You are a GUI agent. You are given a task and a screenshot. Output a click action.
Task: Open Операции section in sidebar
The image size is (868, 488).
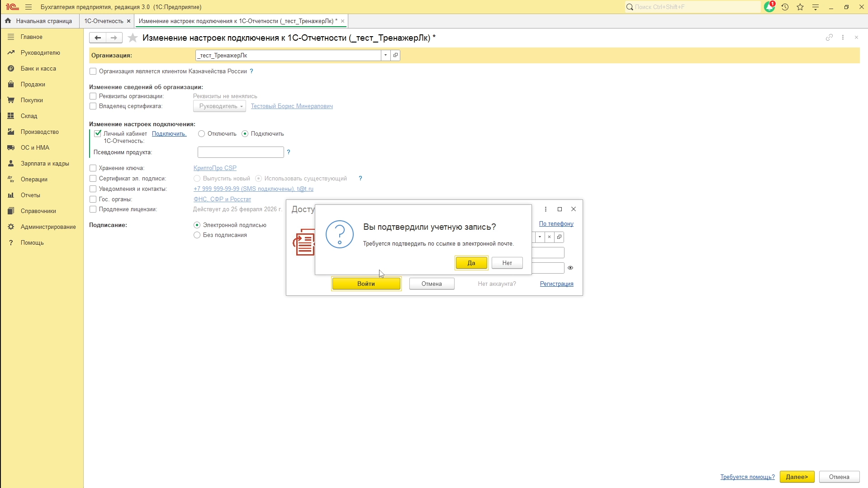click(42, 179)
